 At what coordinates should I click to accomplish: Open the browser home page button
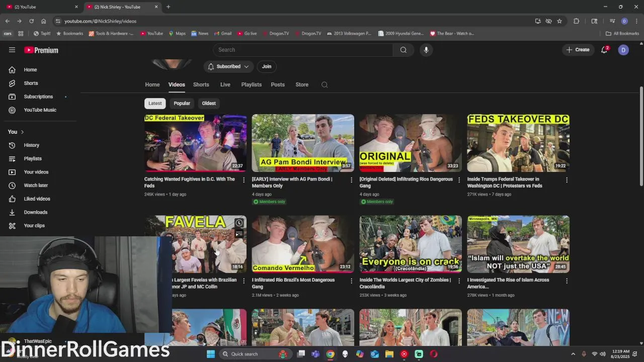pyautogui.click(x=43, y=21)
